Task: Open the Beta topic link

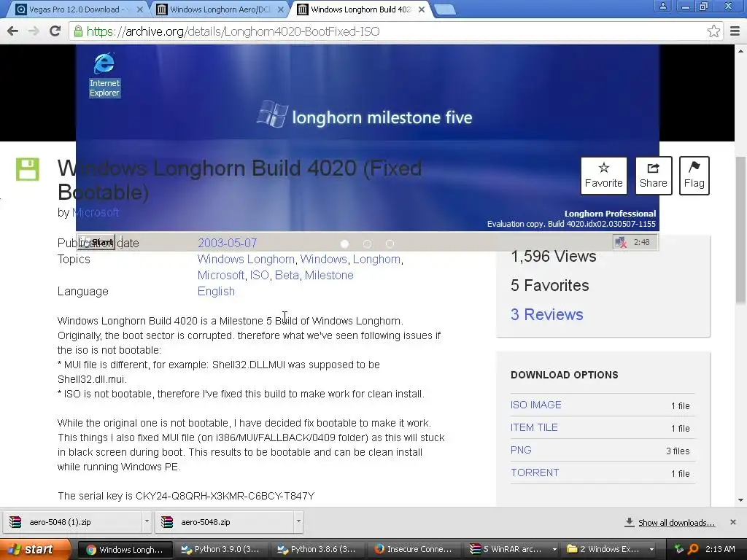Action: pyautogui.click(x=287, y=275)
